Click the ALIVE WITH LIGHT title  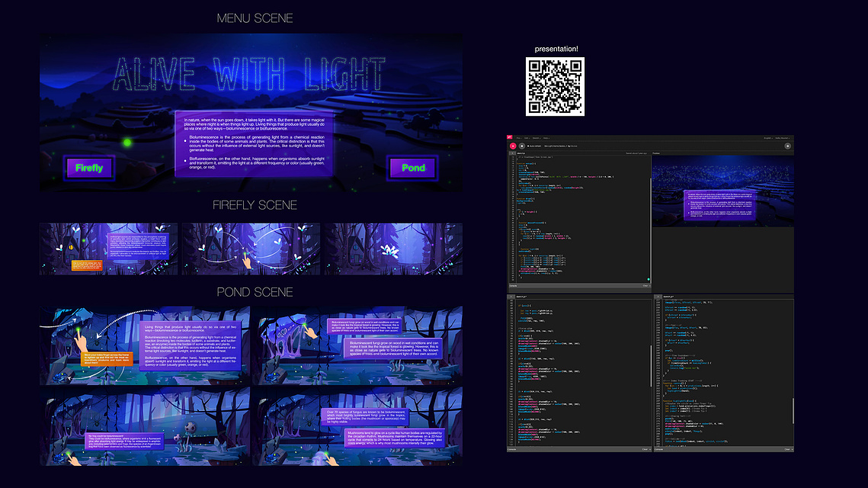249,74
